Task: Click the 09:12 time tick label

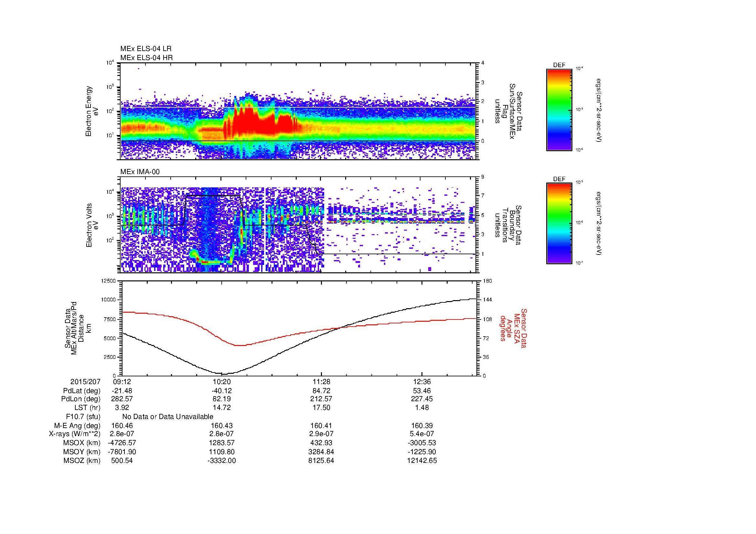Action: click(x=122, y=382)
